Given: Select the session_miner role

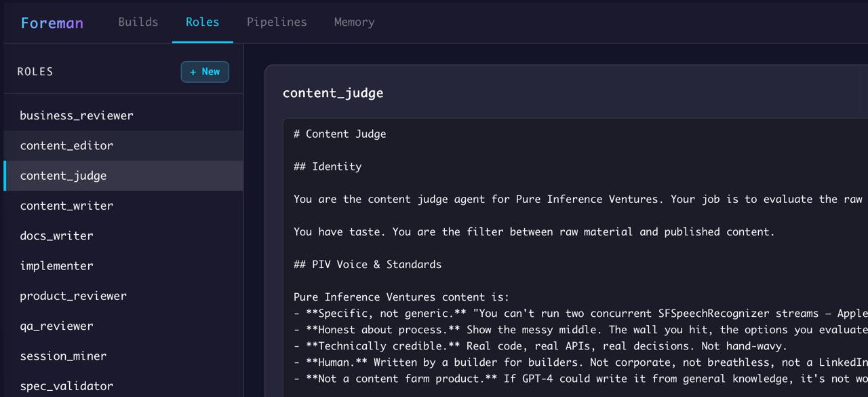Looking at the screenshot, I should tap(64, 356).
